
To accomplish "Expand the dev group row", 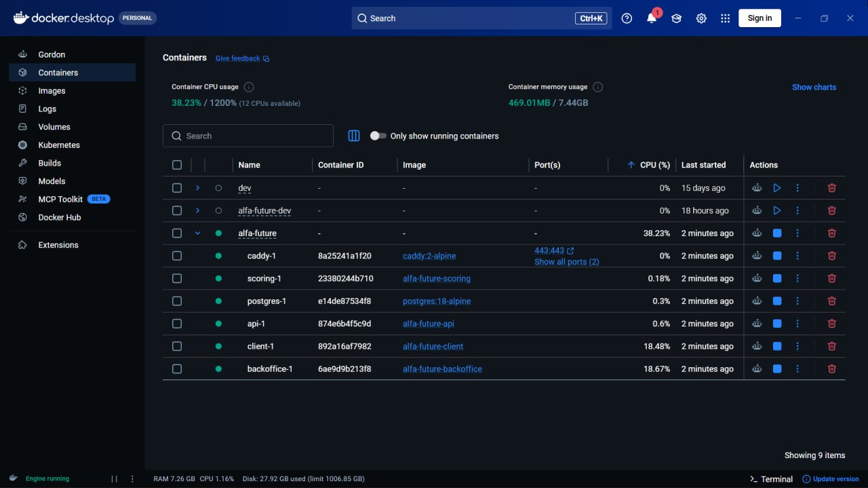I will point(198,188).
